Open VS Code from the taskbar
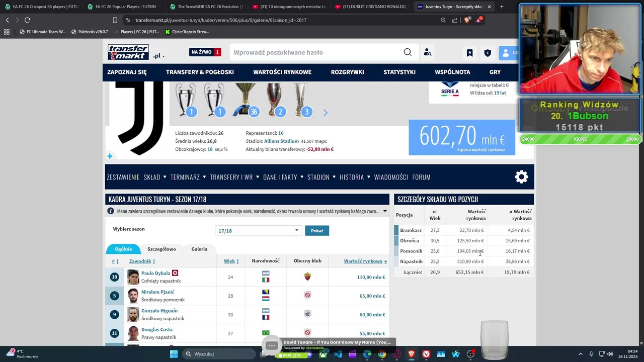 coord(338,354)
